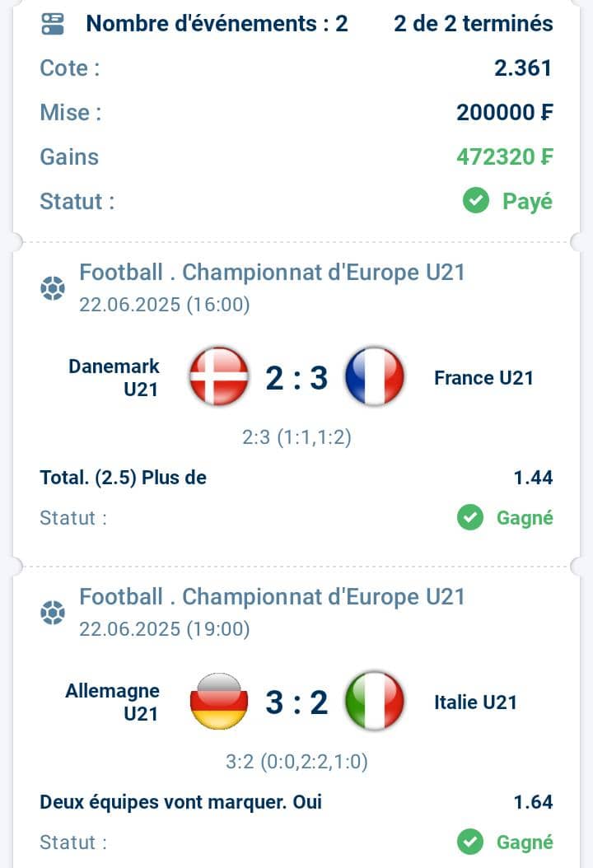Screen dimensions: 593x868
Task: Click the Total (2.5) Plus de bet
Action: pos(123,477)
